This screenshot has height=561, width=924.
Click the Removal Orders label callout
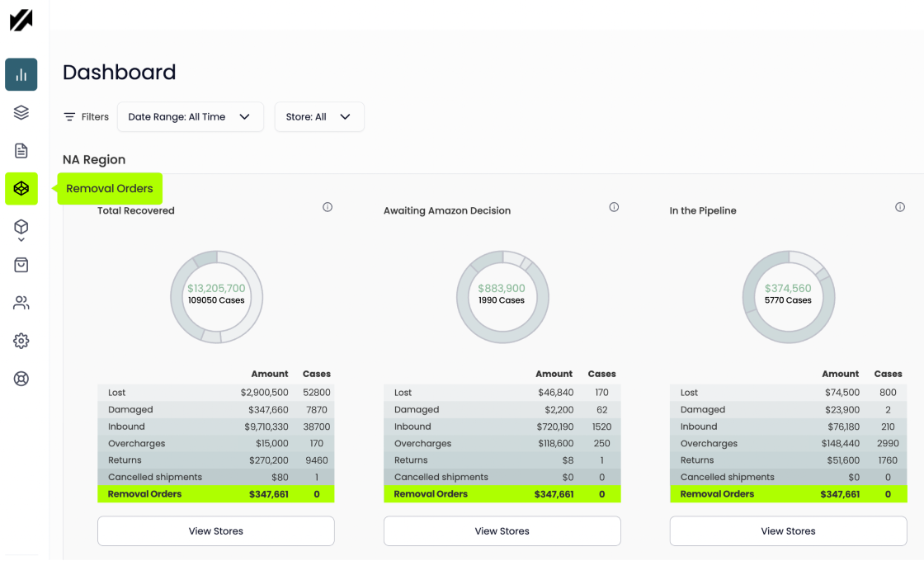point(110,188)
